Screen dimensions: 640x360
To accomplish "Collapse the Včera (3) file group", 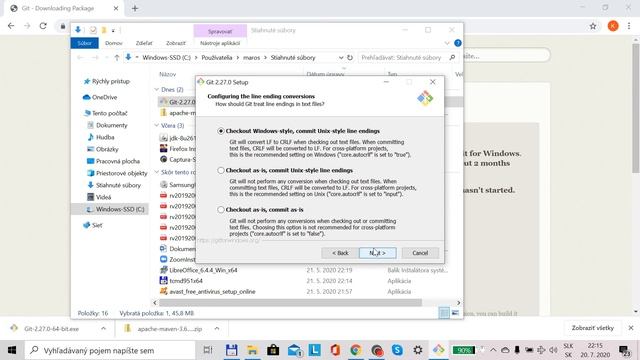I will (156, 126).
